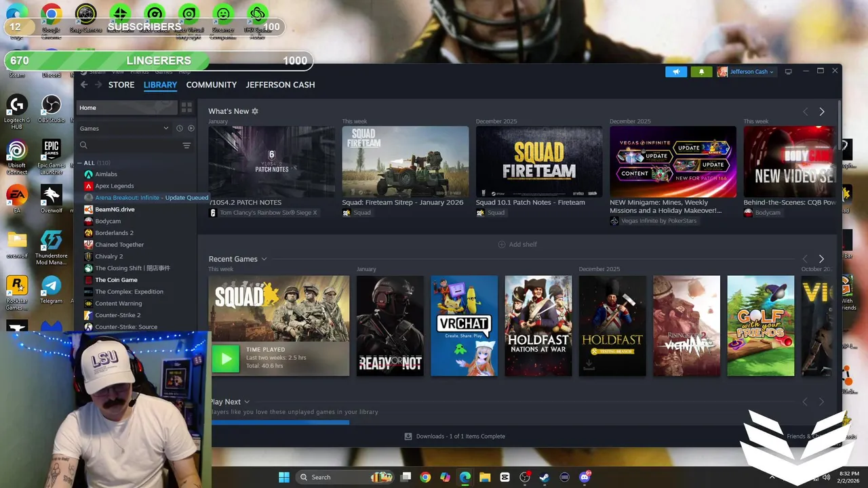Click the EA desktop icon
This screenshot has width=868, height=488.
pos(17,199)
